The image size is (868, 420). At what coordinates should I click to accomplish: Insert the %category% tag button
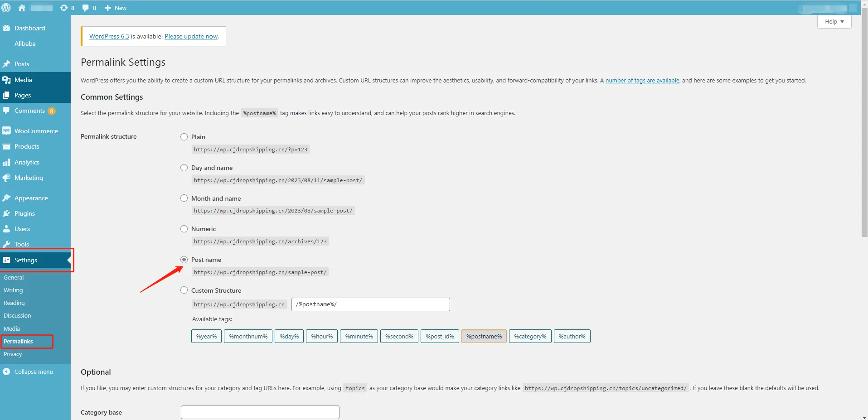(x=530, y=336)
